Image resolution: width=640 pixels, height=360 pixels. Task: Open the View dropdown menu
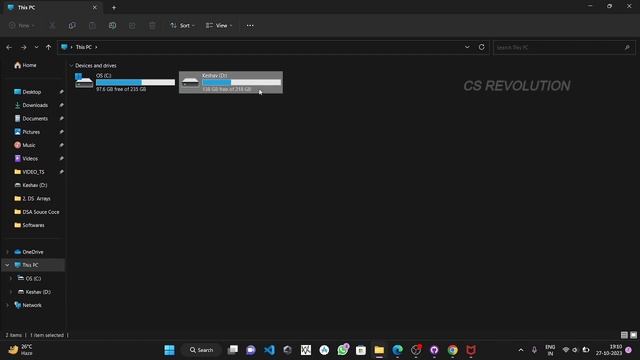(x=219, y=25)
